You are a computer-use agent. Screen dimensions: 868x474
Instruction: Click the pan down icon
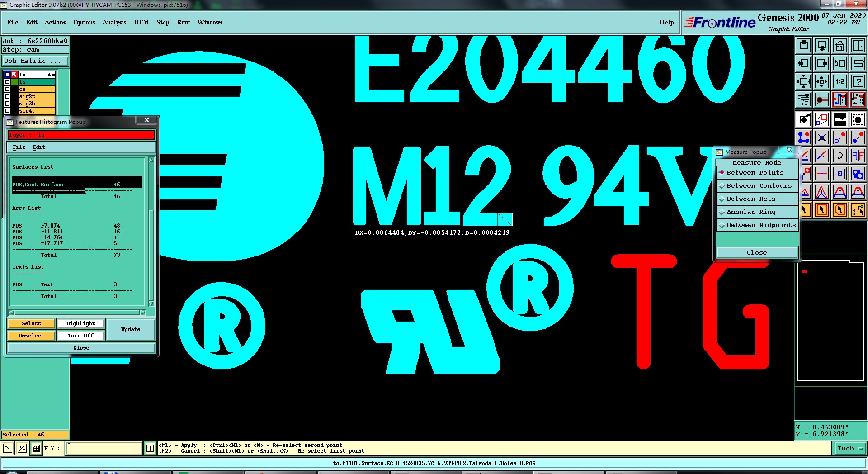point(822,45)
